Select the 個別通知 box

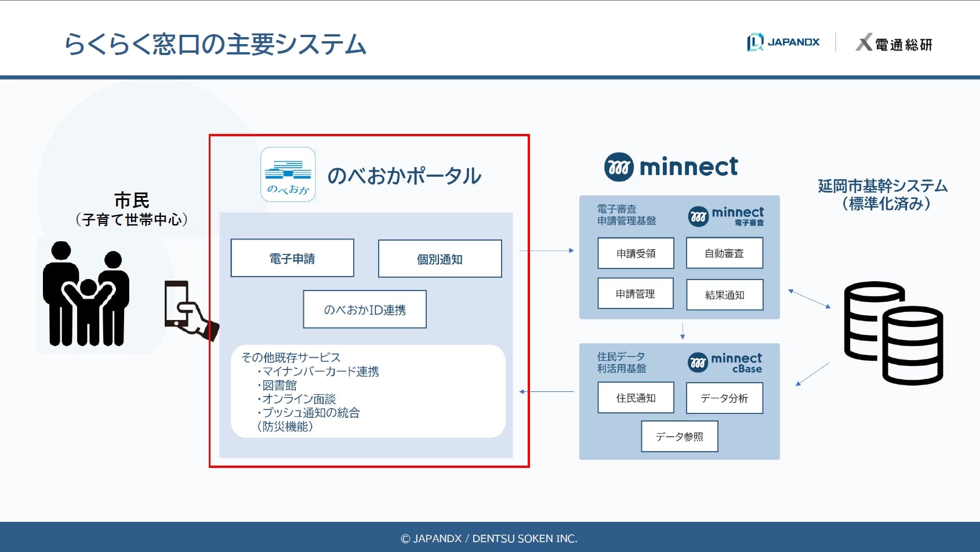(440, 259)
